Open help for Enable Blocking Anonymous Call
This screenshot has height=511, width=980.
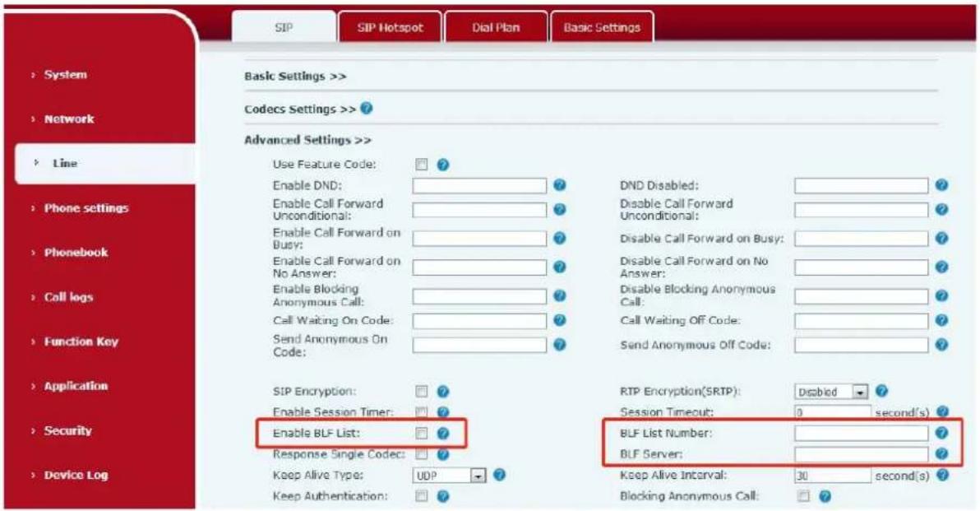560,295
